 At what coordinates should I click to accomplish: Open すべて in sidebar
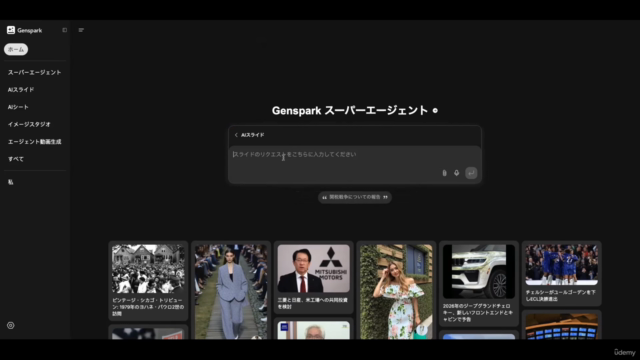pyautogui.click(x=16, y=159)
